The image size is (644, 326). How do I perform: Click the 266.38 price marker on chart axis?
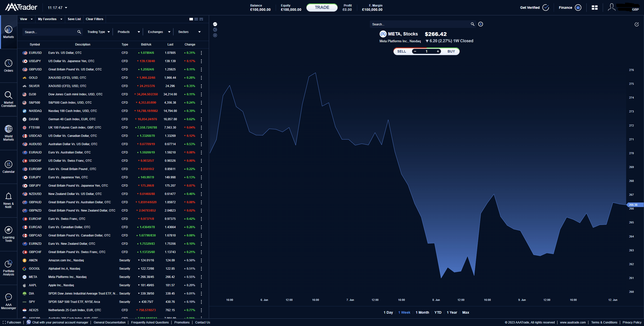(634, 205)
